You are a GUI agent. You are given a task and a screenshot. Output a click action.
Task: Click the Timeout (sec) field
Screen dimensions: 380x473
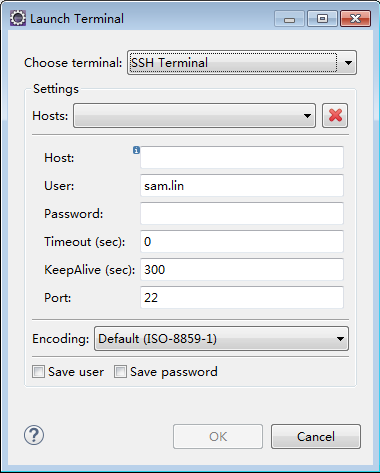click(x=242, y=241)
